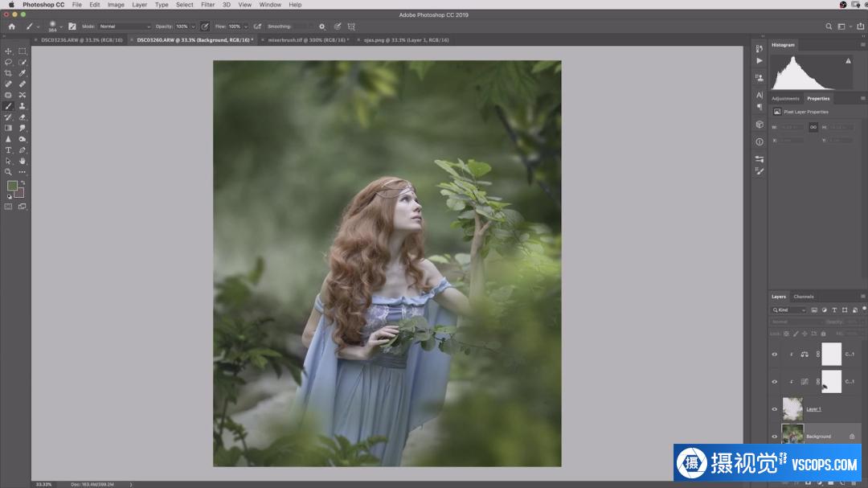This screenshot has width=868, height=488.
Task: Click the histogram warning triangle
Action: pos(848,61)
